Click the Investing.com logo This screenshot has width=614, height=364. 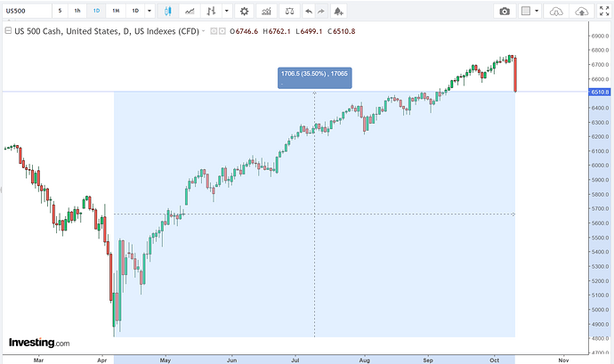39,343
